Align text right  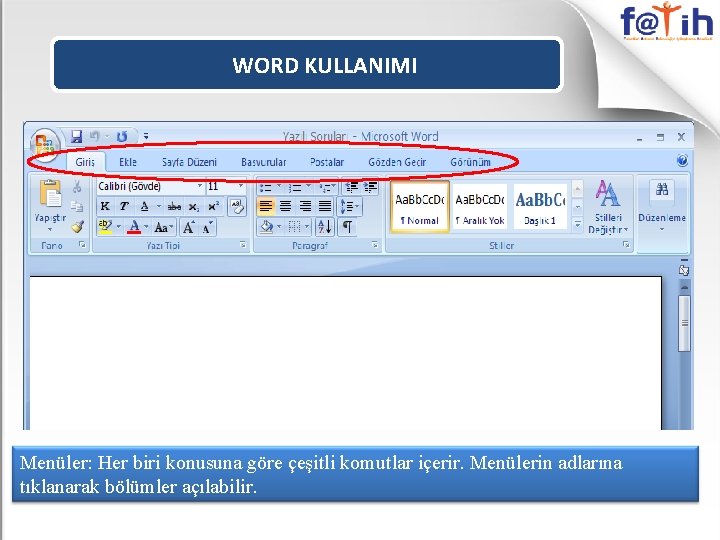305,207
